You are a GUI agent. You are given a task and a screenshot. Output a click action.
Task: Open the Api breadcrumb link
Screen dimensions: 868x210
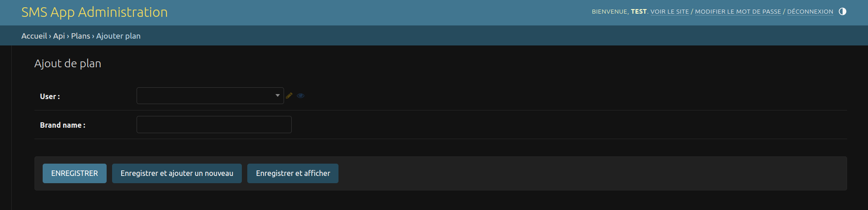point(59,36)
